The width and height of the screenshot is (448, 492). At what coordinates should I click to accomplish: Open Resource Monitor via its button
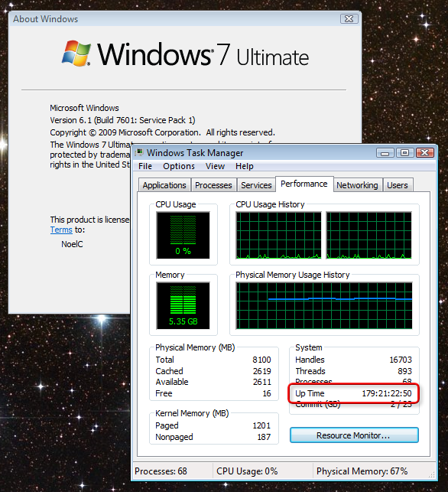tap(354, 435)
